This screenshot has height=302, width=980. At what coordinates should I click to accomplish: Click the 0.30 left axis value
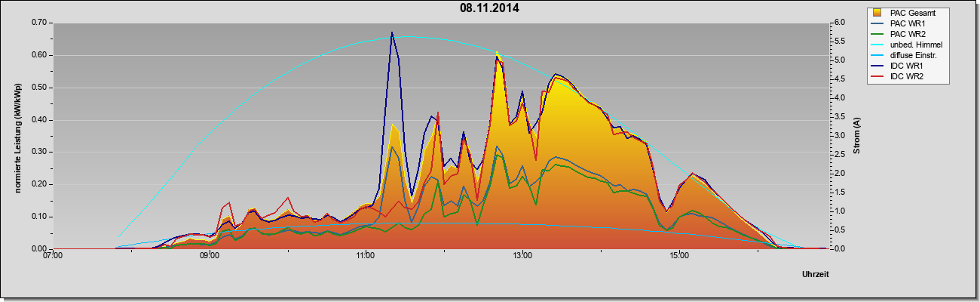[39, 152]
